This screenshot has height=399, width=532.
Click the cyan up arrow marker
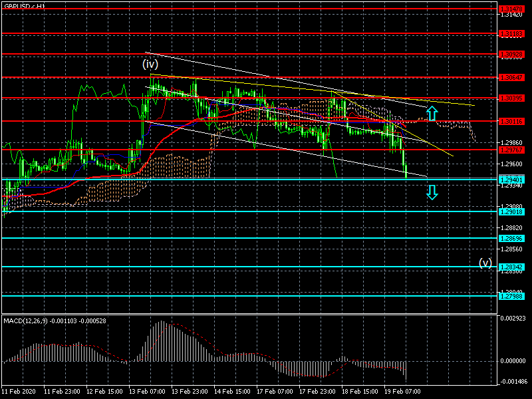click(432, 112)
